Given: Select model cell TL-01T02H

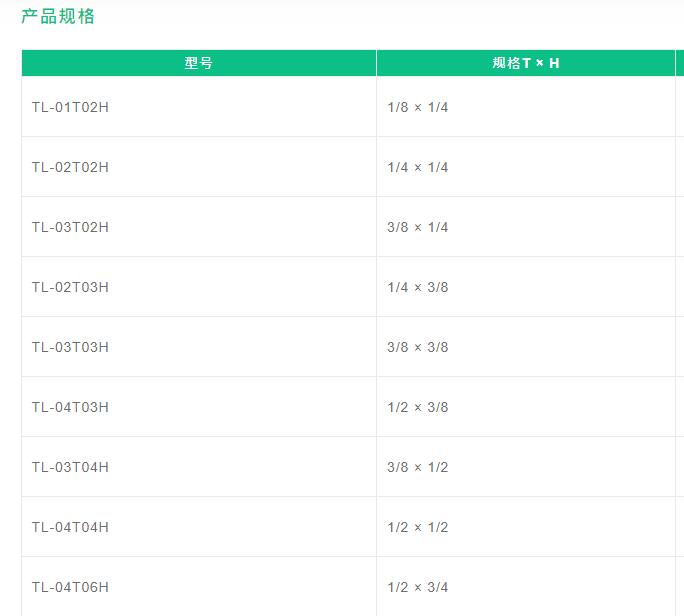Looking at the screenshot, I should coord(199,106).
